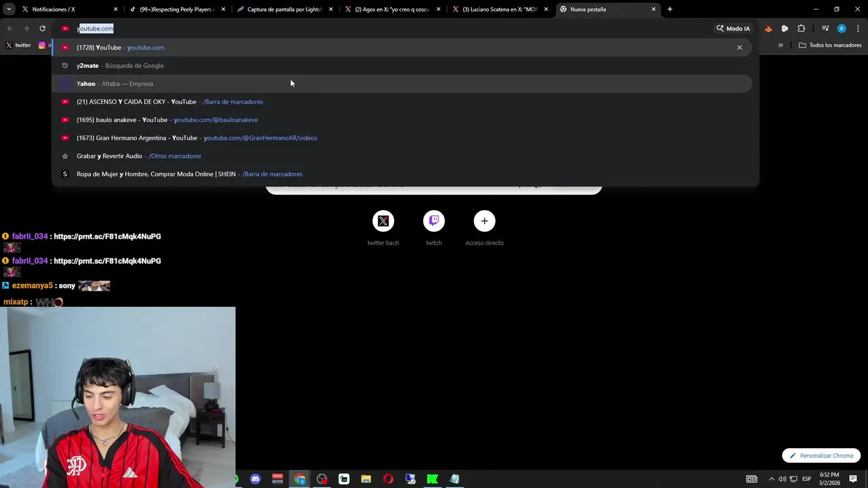Close the Nueva pestaña tab

click(x=654, y=9)
